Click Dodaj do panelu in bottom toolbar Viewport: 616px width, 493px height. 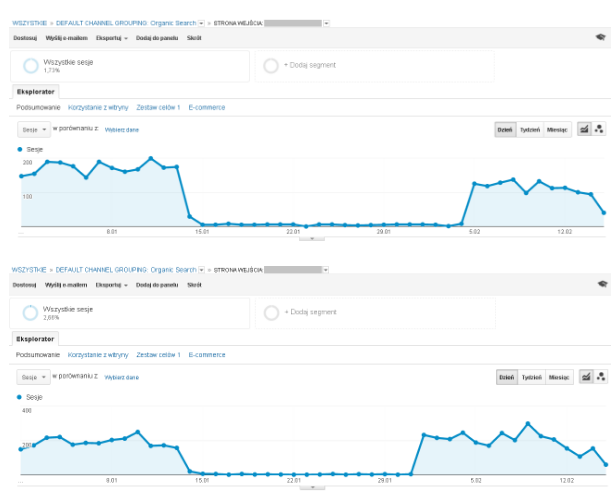click(157, 285)
